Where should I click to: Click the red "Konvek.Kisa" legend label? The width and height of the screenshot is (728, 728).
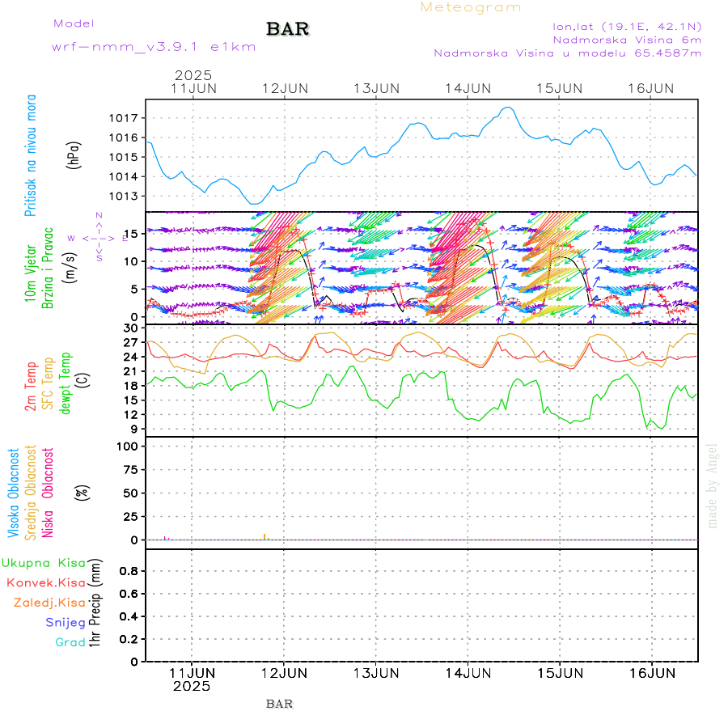click(46, 583)
